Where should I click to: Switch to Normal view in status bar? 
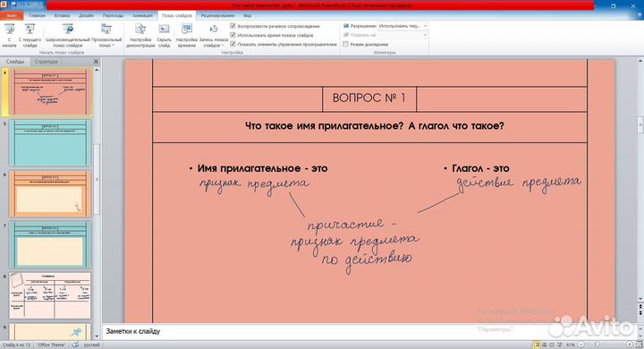[x=537, y=345]
